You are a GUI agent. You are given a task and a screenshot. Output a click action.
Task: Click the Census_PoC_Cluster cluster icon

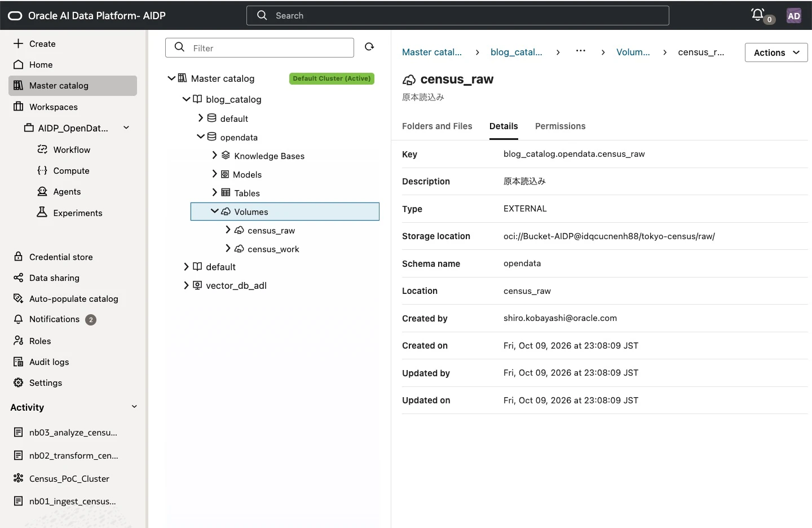click(19, 478)
